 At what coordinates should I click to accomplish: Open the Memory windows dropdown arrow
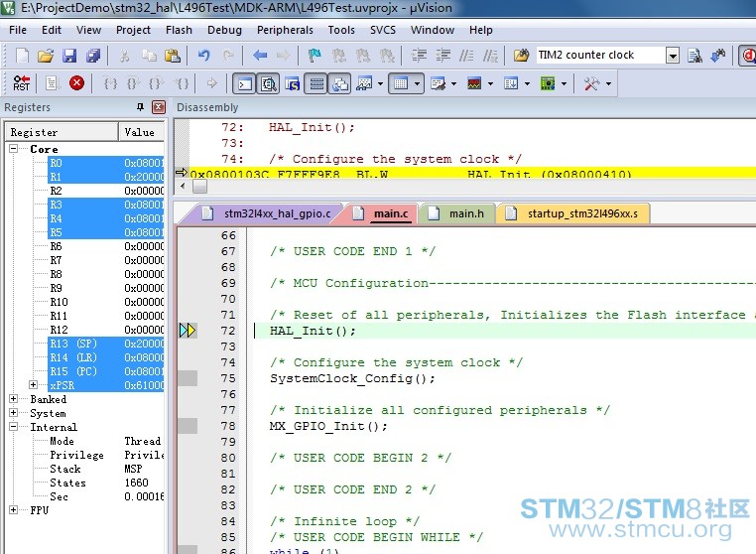[x=417, y=84]
